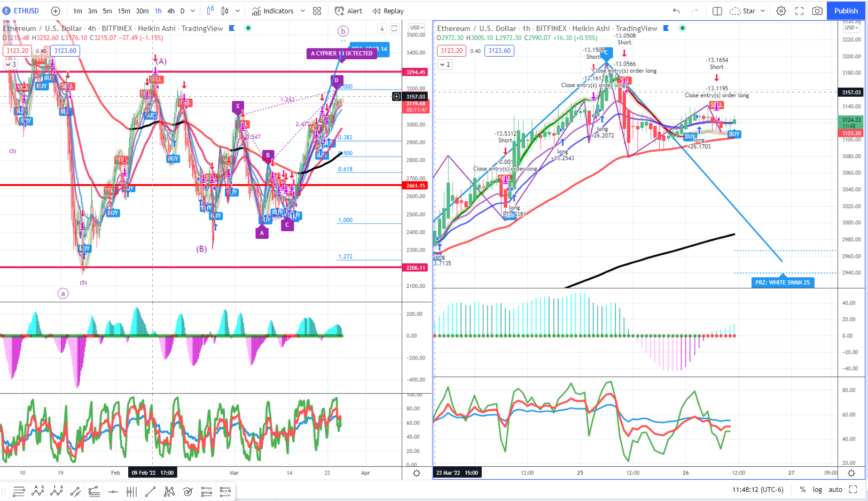This screenshot has height=501, width=868.
Task: Expand the favorite indicators dropdown
Action: (303, 11)
